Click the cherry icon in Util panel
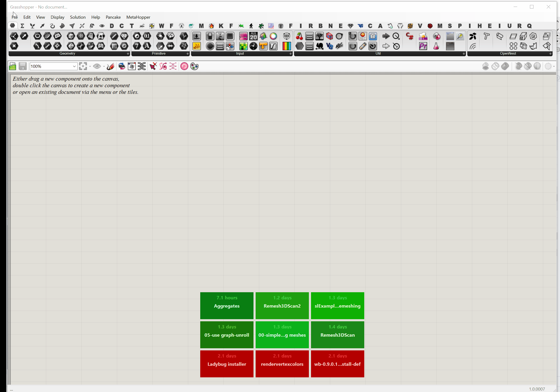 click(x=299, y=37)
